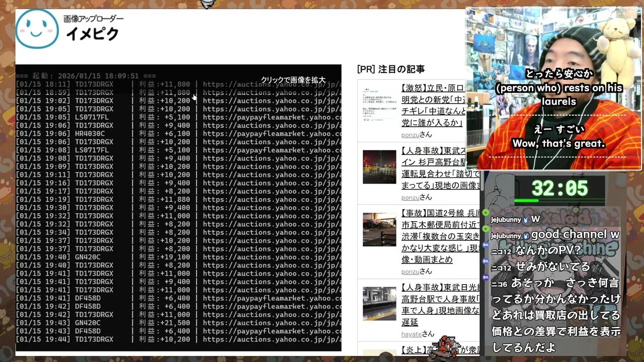This screenshot has width=644, height=362.
Task: Open the 杉戸高野台 night crossing thumbnail
Action: [x=379, y=167]
